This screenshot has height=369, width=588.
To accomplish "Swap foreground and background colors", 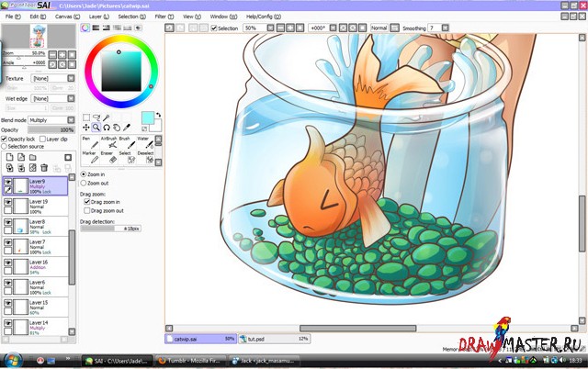I will (x=159, y=115).
